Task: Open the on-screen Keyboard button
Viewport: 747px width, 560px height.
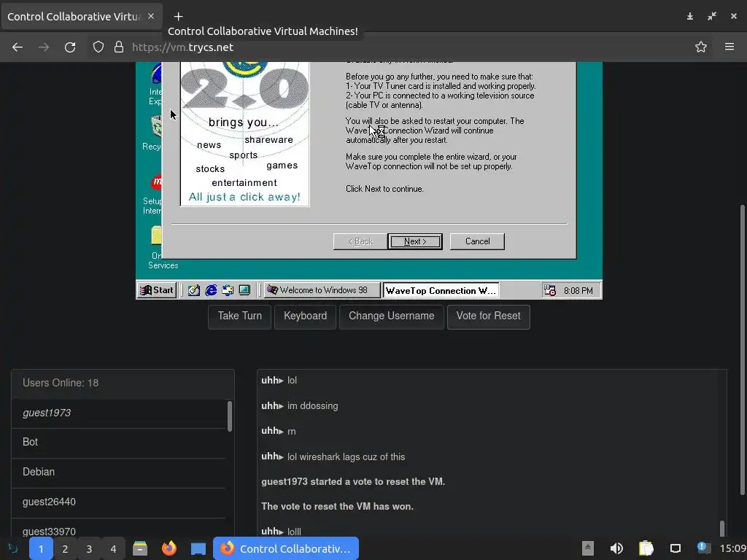Action: tap(306, 316)
